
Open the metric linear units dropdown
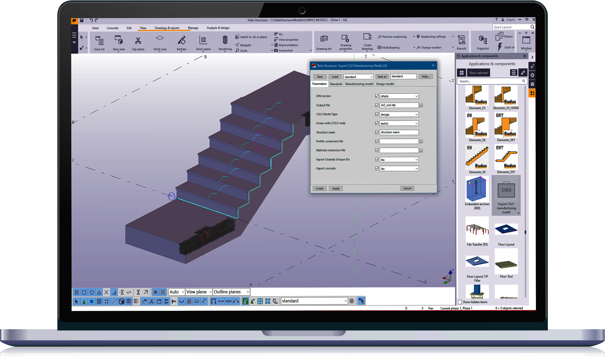(399, 124)
